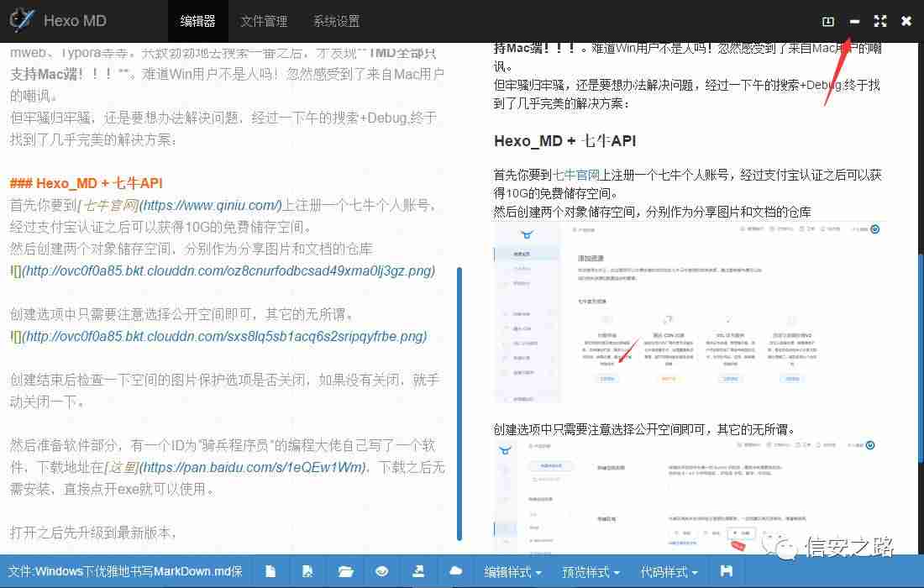This screenshot has width=924, height=588.
Task: Save the document with the disk icon
Action: (x=726, y=571)
